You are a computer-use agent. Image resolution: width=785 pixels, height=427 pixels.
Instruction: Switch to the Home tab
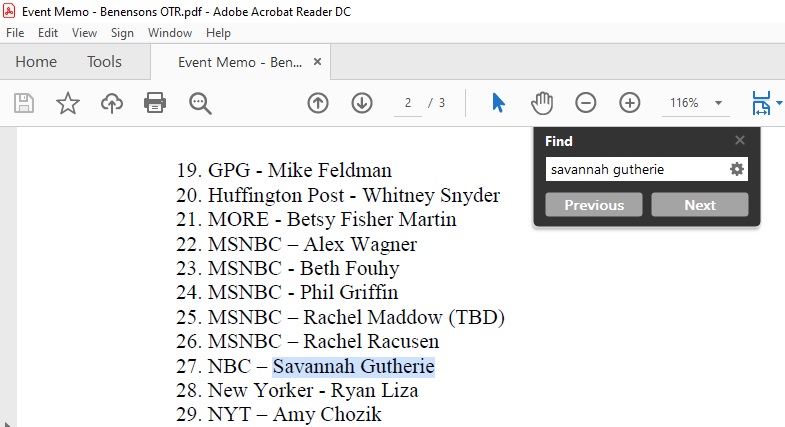(36, 62)
